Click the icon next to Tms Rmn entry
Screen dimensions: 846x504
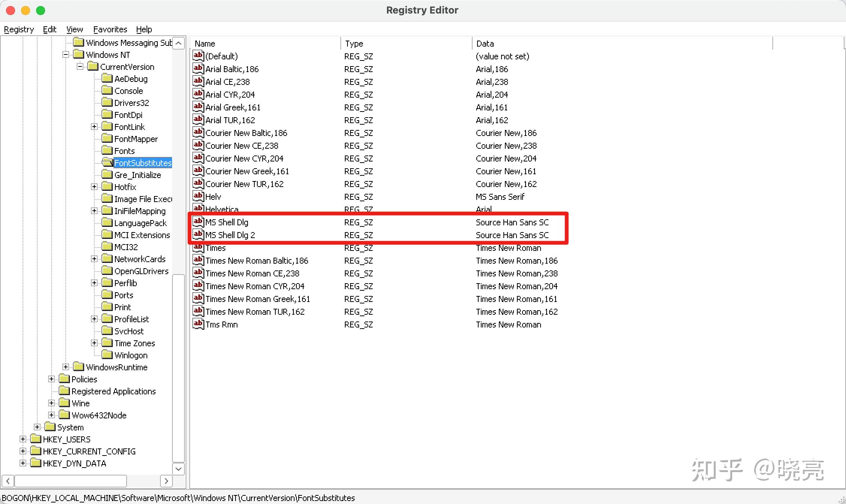198,324
